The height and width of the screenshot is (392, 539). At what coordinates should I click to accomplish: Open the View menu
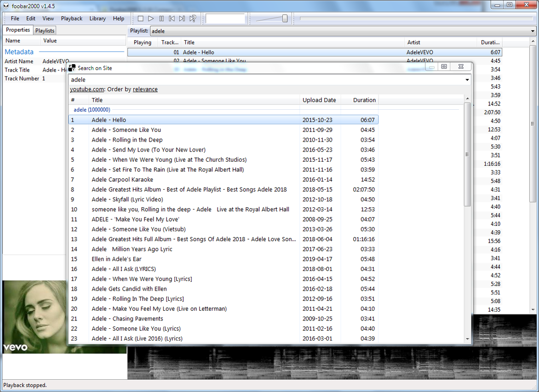coord(48,19)
